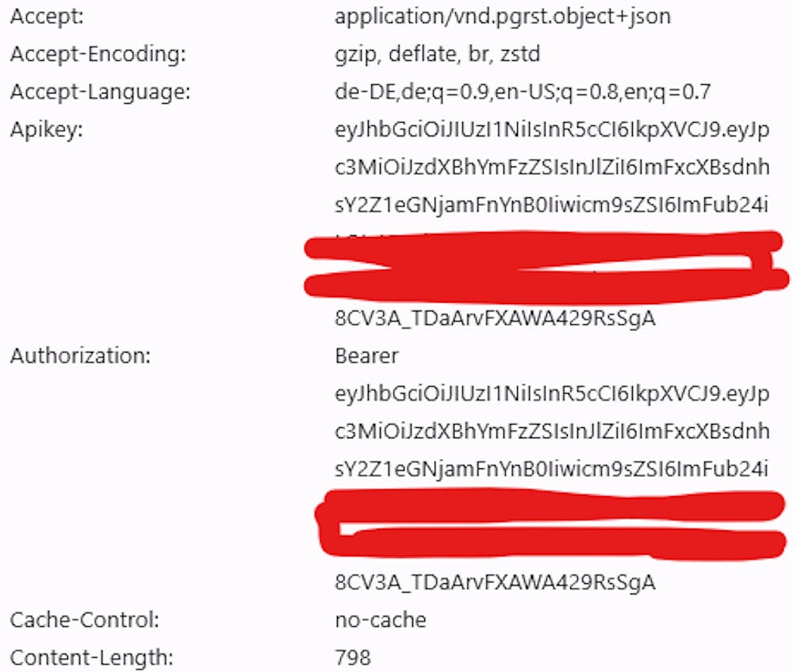This screenshot has height=672, width=793.
Task: Select the application/vnd.pgrst.object+json value
Action: tap(503, 17)
